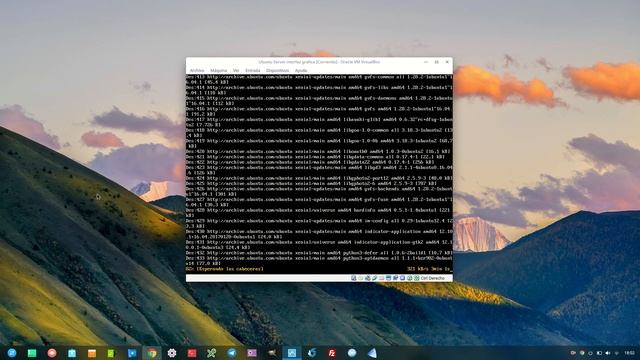Open the green app icon on the taskbar
Viewport: 640px width, 360px height.
coord(32,353)
